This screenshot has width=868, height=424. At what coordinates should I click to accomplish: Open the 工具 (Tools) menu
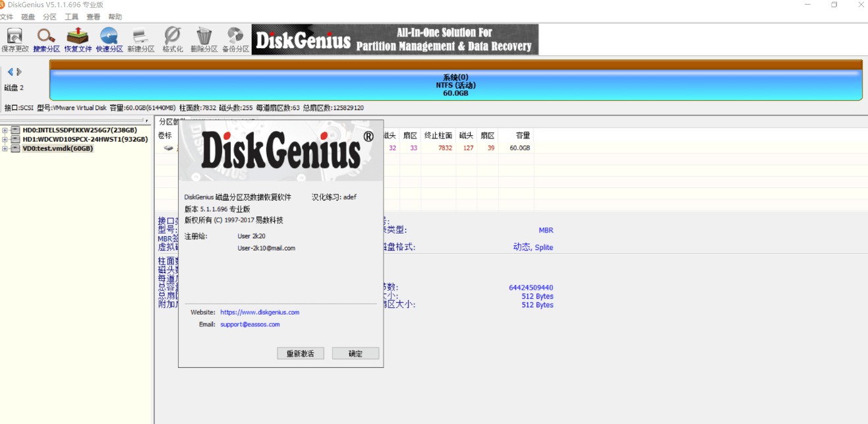coord(72,16)
